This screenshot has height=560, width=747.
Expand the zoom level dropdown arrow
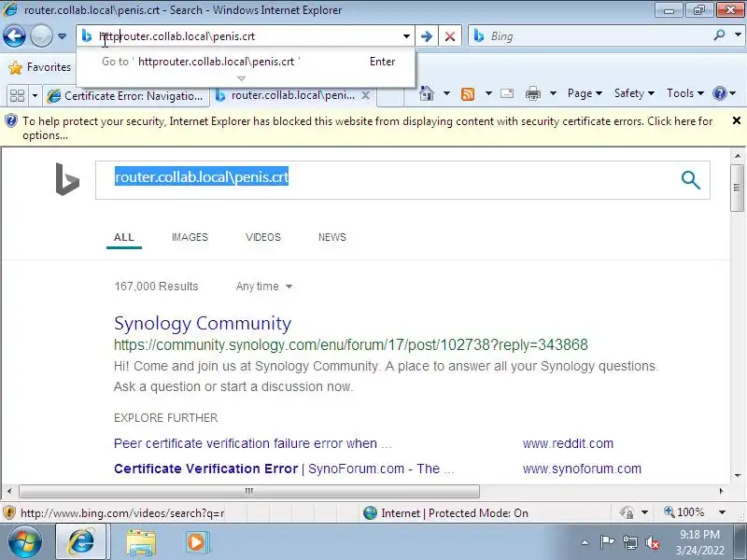pos(722,512)
